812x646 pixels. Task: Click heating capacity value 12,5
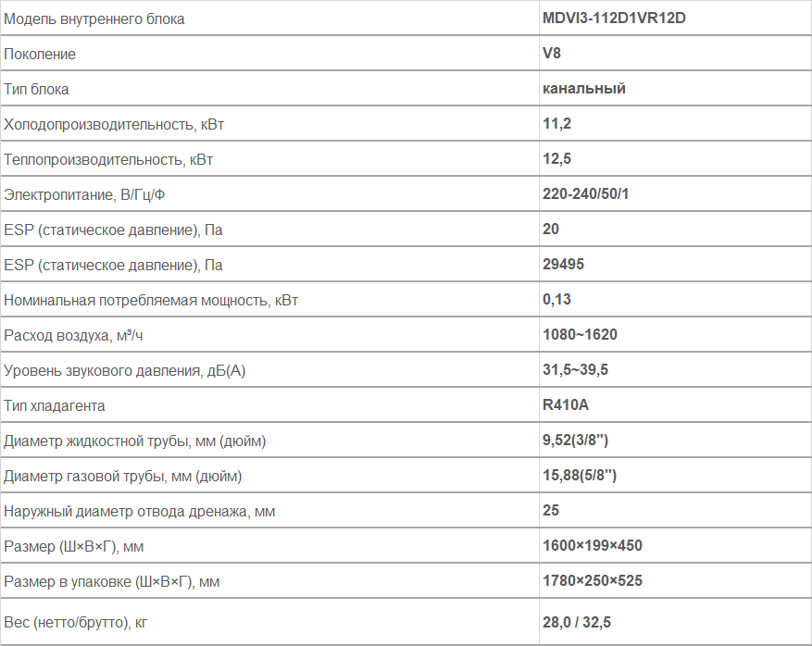[556, 159]
